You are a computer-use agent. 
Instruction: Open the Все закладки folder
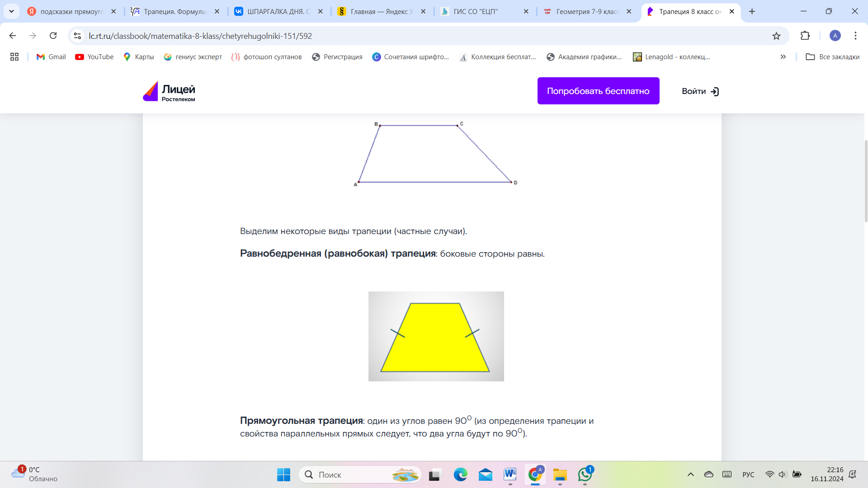(833, 57)
